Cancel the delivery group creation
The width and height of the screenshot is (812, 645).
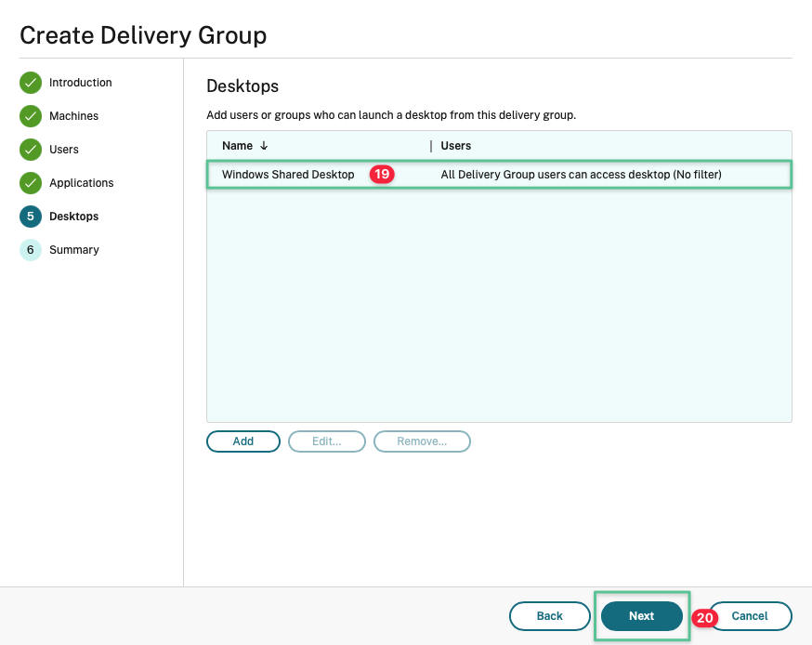point(750,616)
